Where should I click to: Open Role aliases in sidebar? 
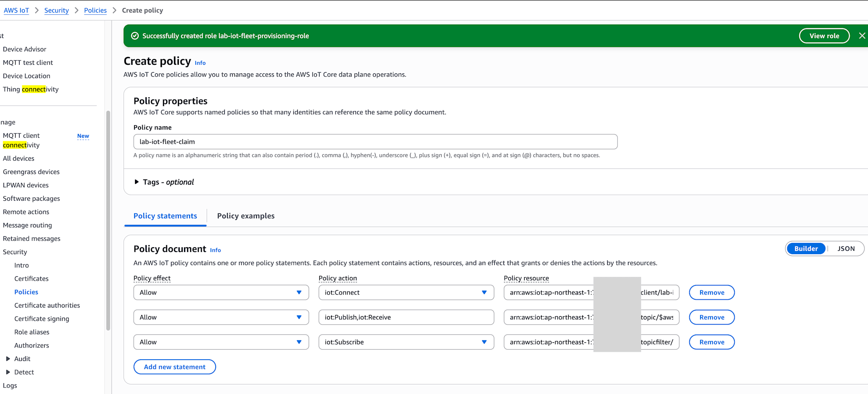coord(32,332)
